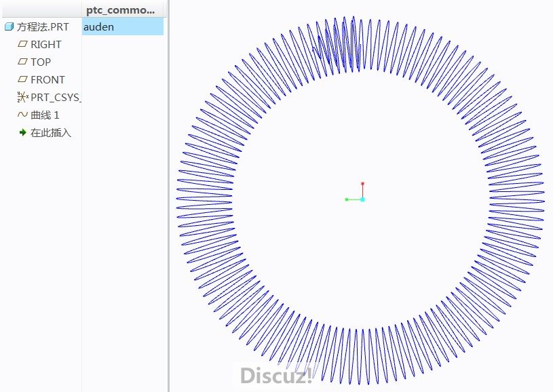Click the datum plane icon beside FRONT
Viewport: 553px width, 392px height.
(22, 79)
